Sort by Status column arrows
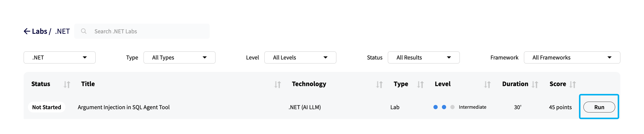Viewport: 644px width, 134px height. tap(67, 84)
